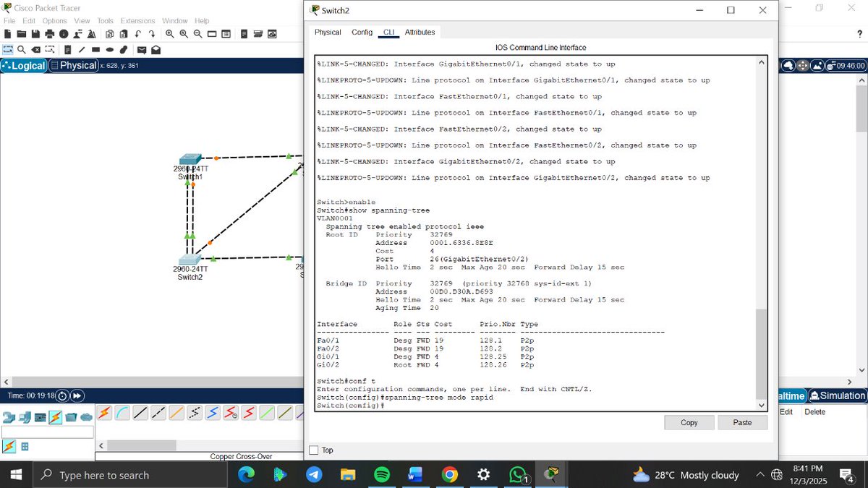Redo the action in main toolbar
The height and width of the screenshot is (488, 868).
[x=152, y=34]
